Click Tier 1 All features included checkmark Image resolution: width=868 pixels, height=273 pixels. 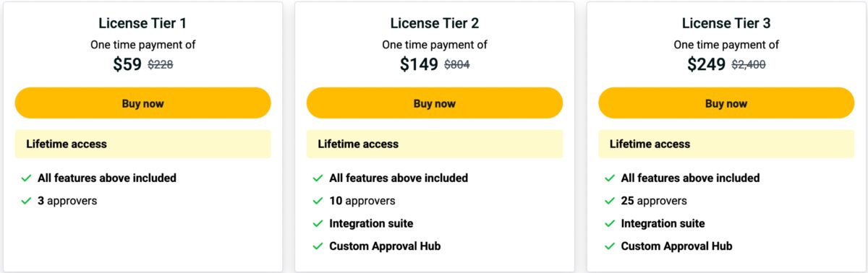pos(26,178)
